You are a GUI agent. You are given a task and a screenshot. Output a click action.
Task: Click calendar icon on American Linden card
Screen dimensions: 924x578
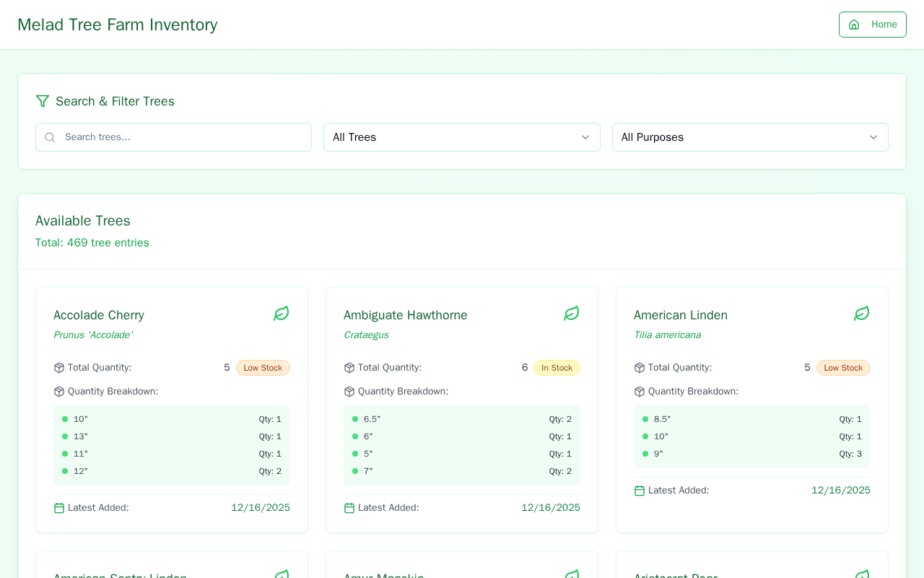coord(640,491)
